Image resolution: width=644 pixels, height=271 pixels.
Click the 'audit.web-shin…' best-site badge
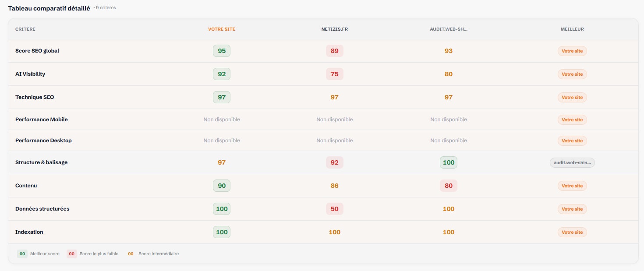coord(572,162)
